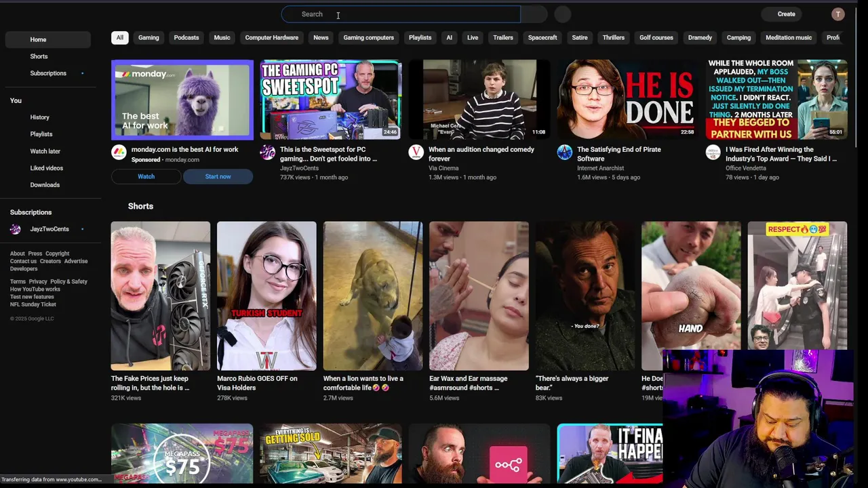Go to Home in sidebar
868x488 pixels.
point(47,39)
